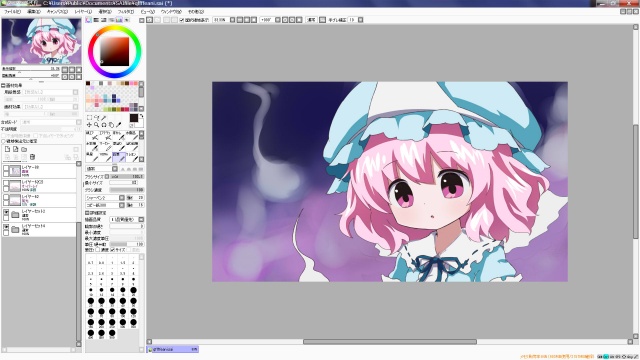Collapse the paper texture effects section
The image size is (640, 360).
coord(3,85)
